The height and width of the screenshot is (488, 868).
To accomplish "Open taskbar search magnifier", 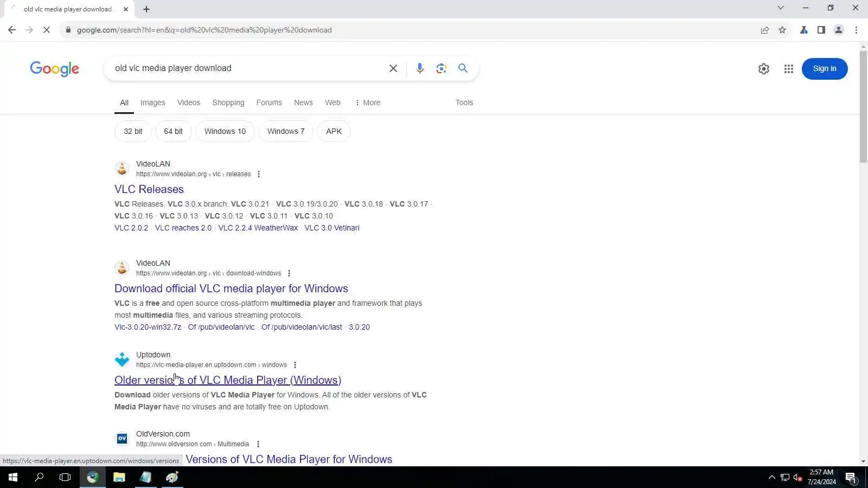I will coord(39,477).
